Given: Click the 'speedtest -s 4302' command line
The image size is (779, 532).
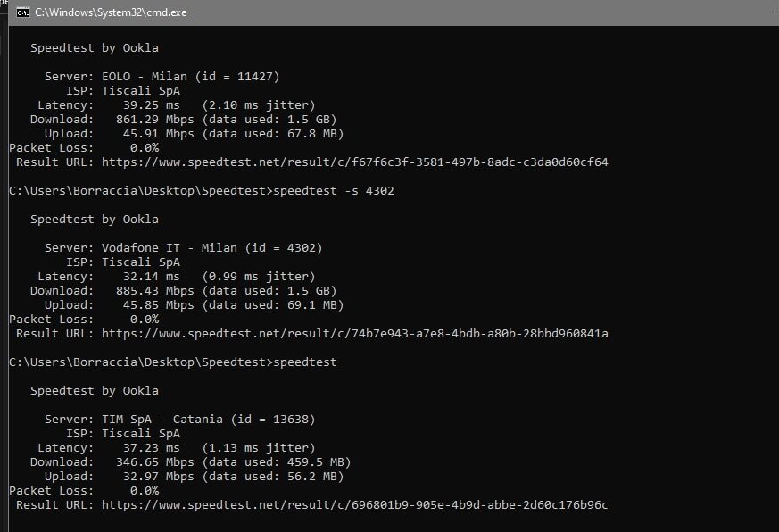Looking at the screenshot, I should pyautogui.click(x=201, y=191).
